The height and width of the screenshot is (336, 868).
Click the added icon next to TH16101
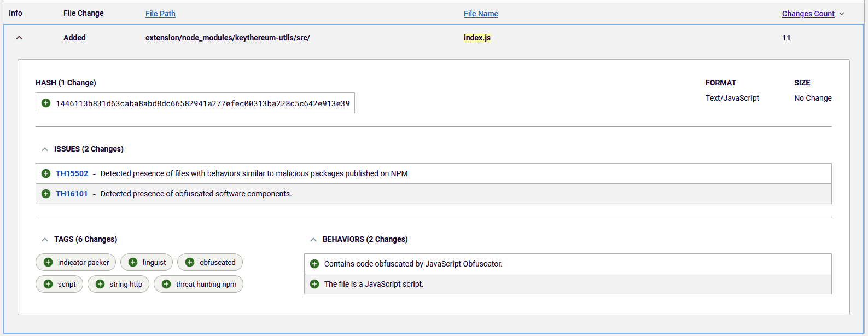click(x=46, y=194)
